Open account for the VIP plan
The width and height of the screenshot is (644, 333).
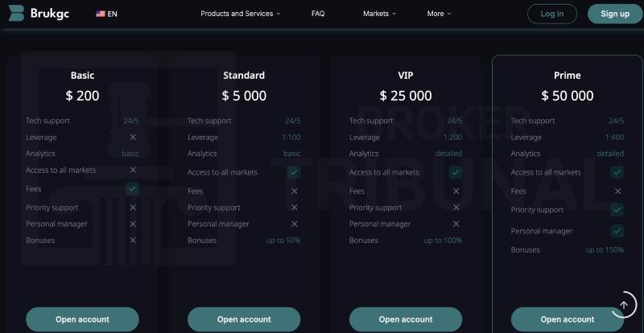tap(406, 319)
